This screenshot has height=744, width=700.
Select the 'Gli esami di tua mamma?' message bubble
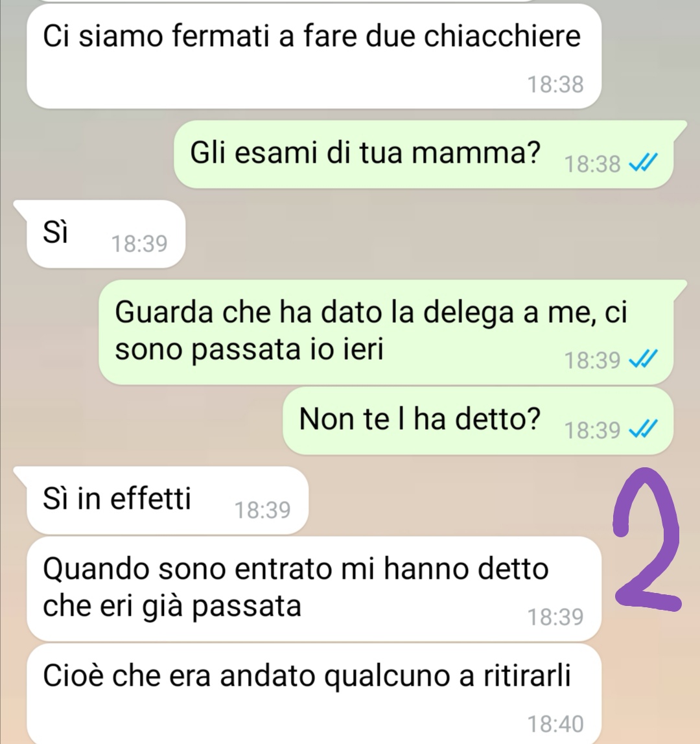click(x=424, y=154)
